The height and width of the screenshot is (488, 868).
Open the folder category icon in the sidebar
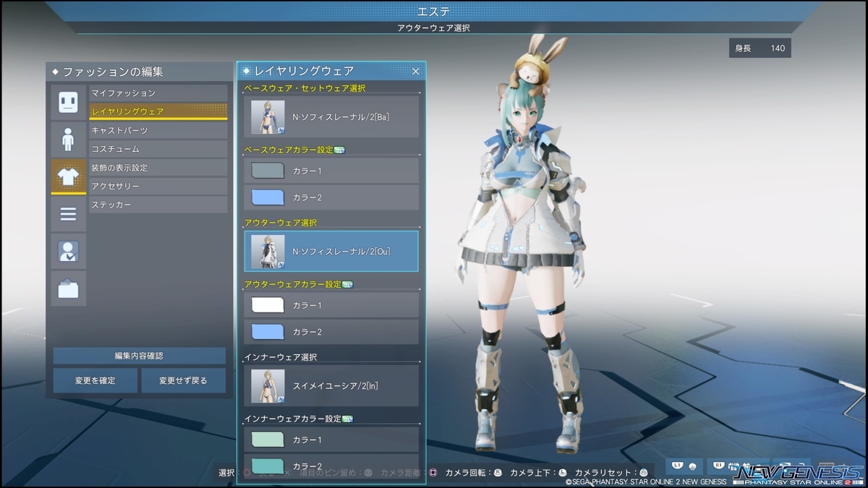coord(69,289)
